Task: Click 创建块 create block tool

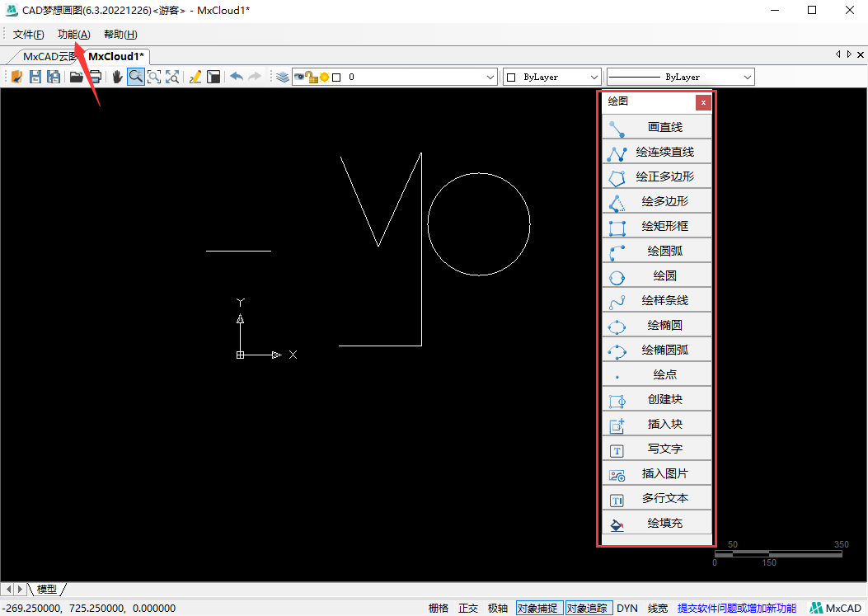Action: pos(656,399)
